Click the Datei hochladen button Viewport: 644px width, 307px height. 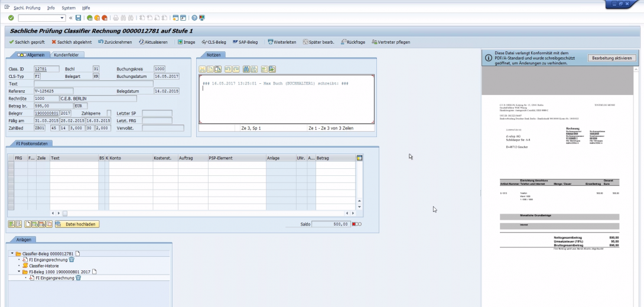pos(77,224)
